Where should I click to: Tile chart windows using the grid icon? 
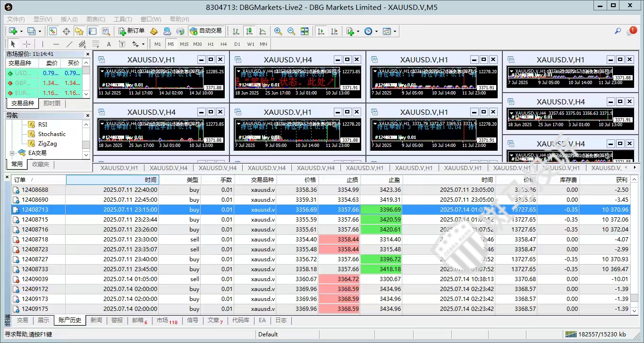point(305,31)
